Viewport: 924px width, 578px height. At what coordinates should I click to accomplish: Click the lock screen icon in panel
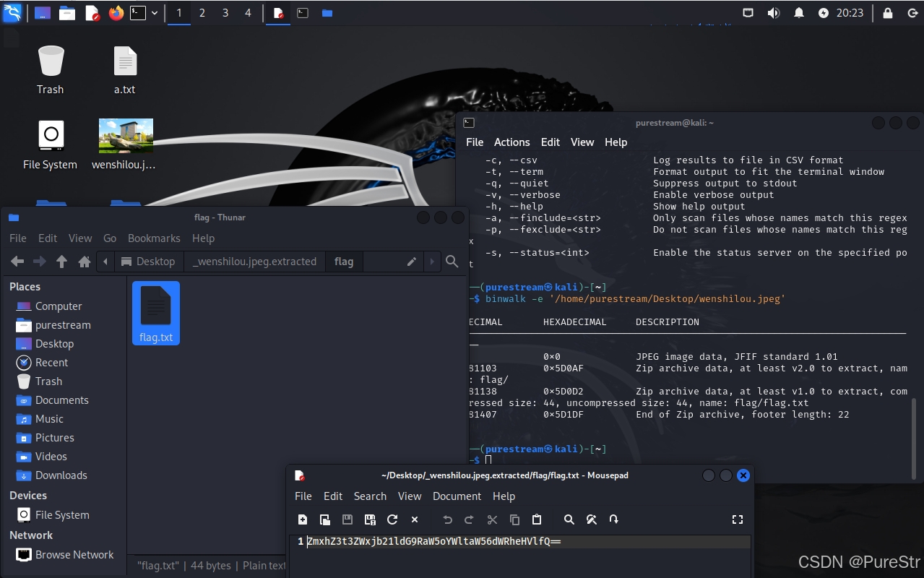pos(888,13)
